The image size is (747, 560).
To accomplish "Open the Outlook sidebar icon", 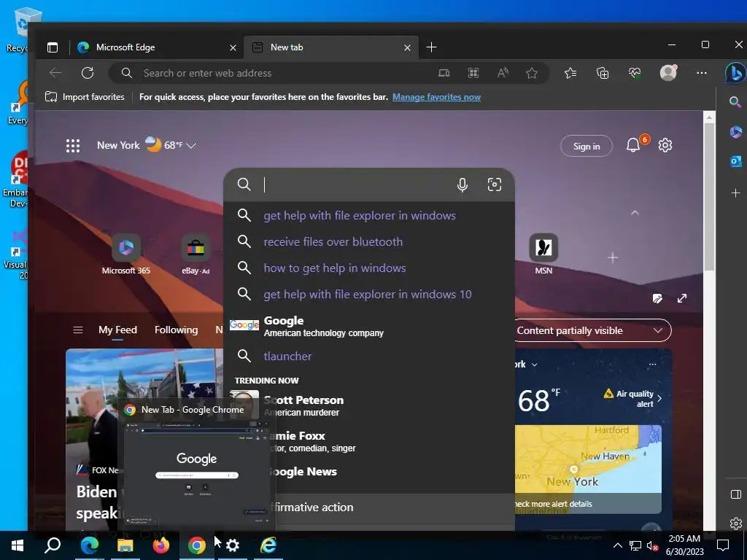I will (x=735, y=162).
